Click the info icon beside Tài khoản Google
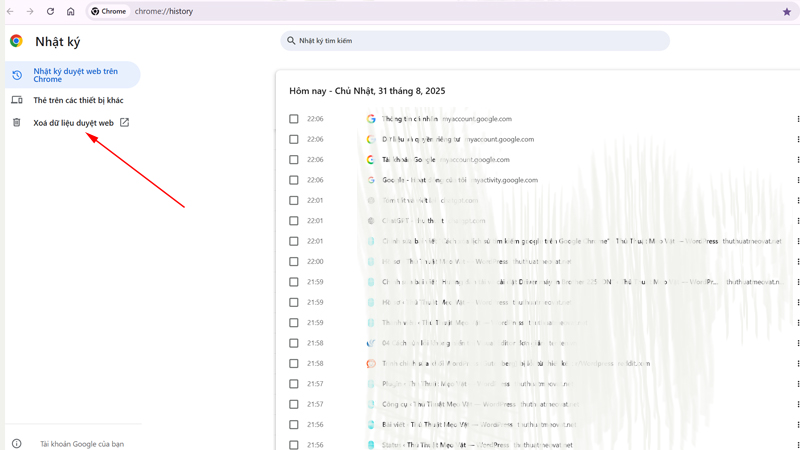The image size is (800, 450). [16, 443]
